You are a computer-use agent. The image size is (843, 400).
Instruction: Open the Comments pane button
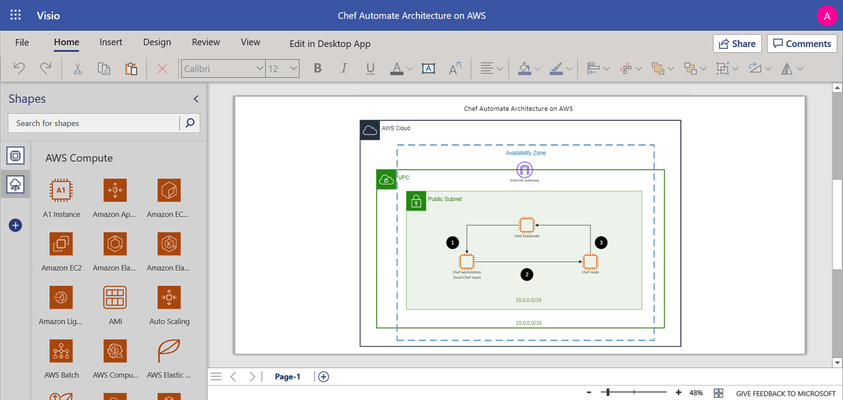pos(802,44)
